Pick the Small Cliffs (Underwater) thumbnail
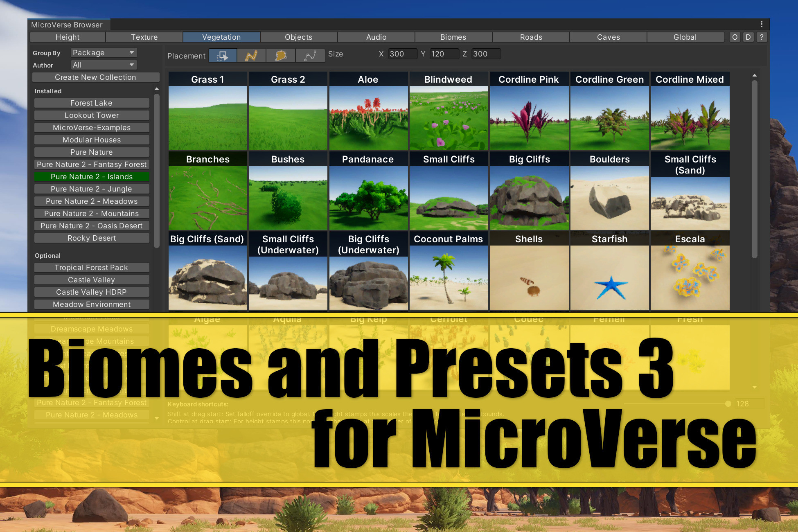The height and width of the screenshot is (532, 798). (288, 271)
